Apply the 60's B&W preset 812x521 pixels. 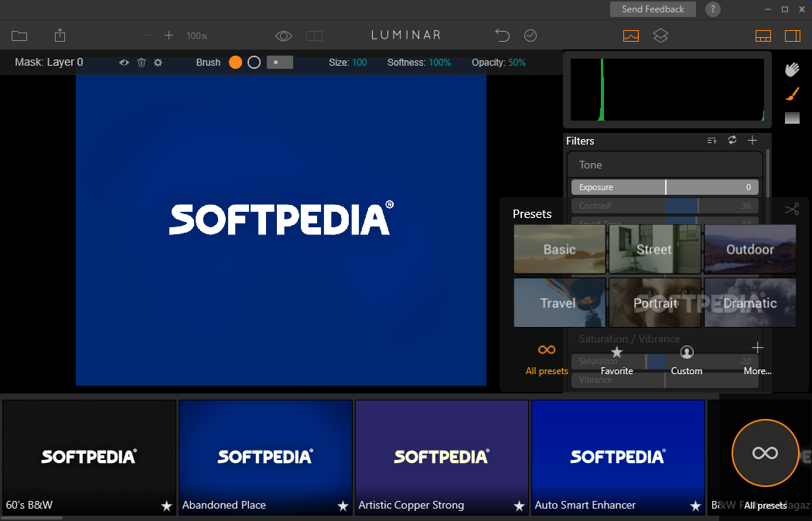89,458
